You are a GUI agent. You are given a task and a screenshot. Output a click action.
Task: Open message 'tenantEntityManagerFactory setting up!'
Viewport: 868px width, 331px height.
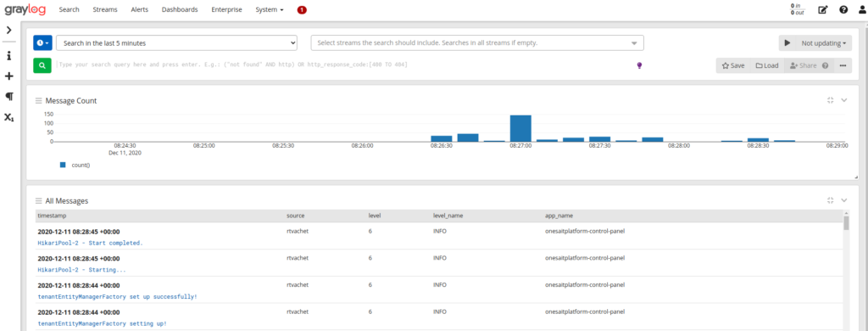(x=102, y=323)
